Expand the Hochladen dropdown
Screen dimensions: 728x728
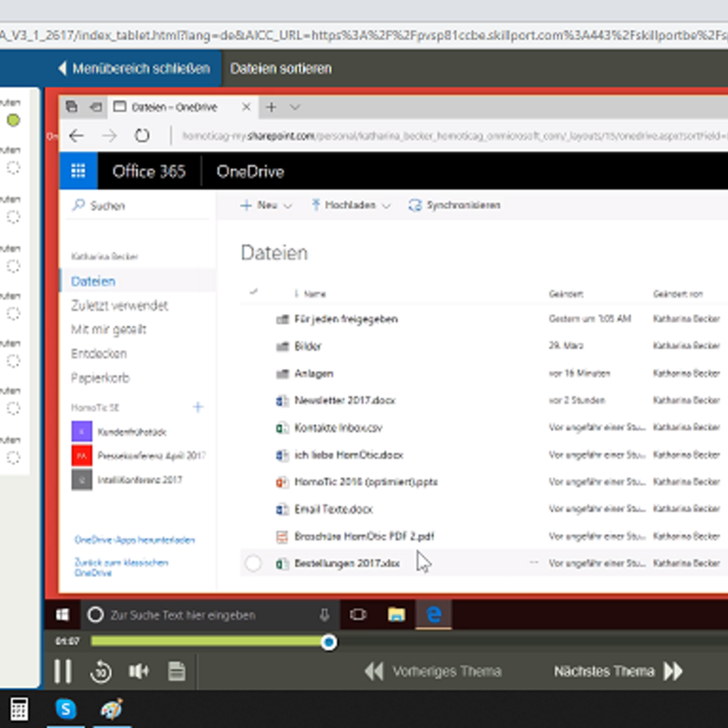coord(351,206)
